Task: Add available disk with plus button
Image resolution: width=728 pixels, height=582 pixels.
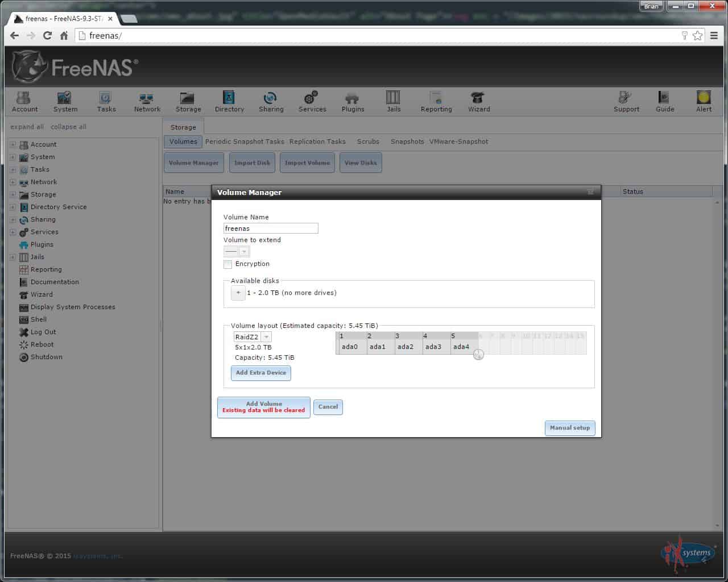Action: pyautogui.click(x=238, y=293)
